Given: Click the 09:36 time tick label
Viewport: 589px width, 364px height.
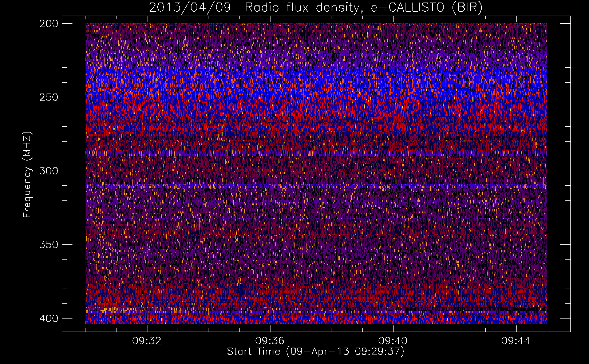Looking at the screenshot, I should [270, 341].
